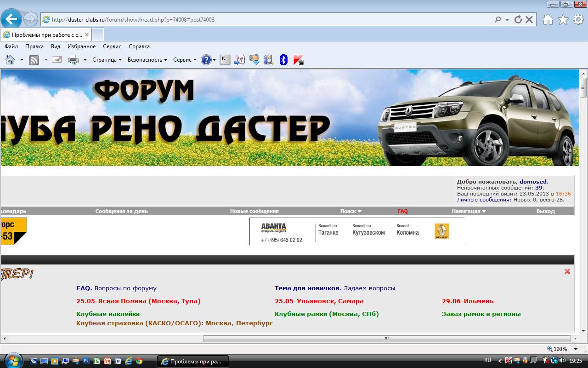The image size is (588, 368).
Task: Click the Read Mail envelope icon
Action: pos(57,60)
